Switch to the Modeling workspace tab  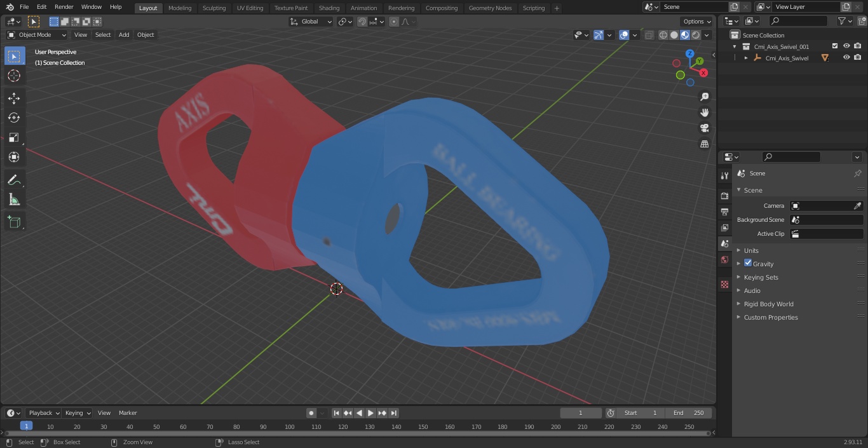click(180, 8)
